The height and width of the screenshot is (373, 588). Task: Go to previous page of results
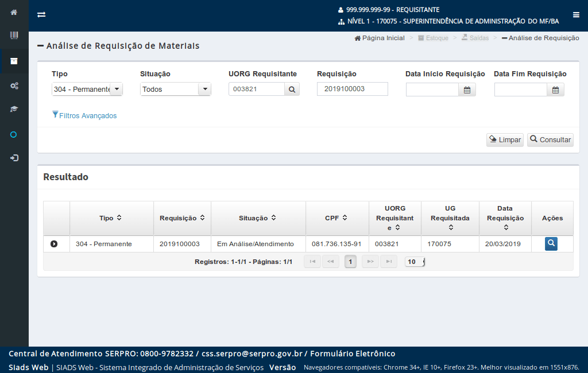pos(330,262)
